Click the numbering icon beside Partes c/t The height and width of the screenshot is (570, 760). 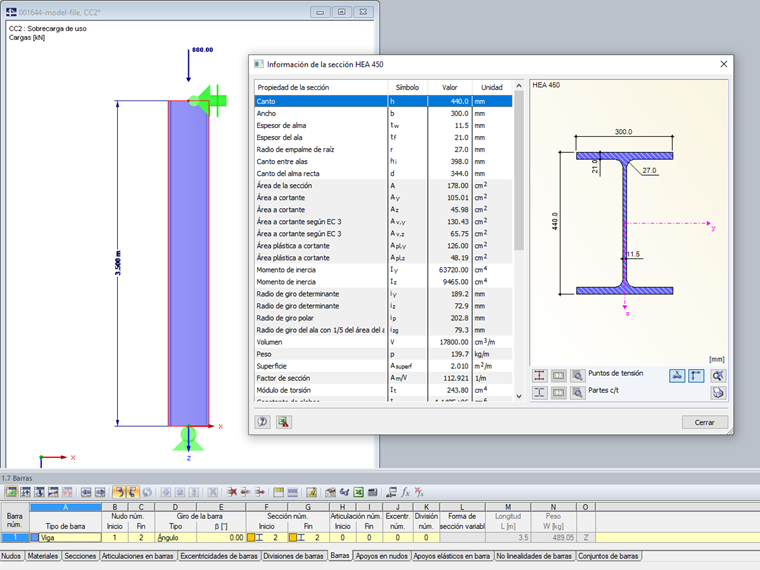point(558,393)
